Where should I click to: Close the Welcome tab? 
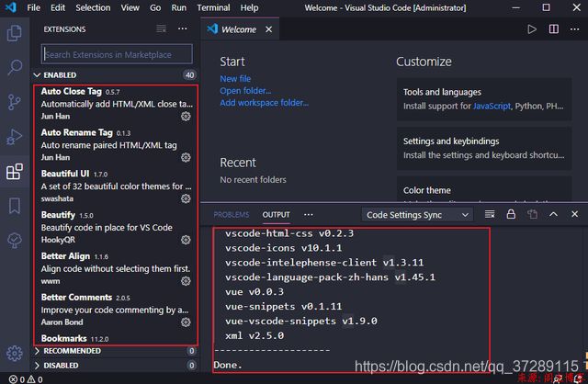(x=269, y=29)
